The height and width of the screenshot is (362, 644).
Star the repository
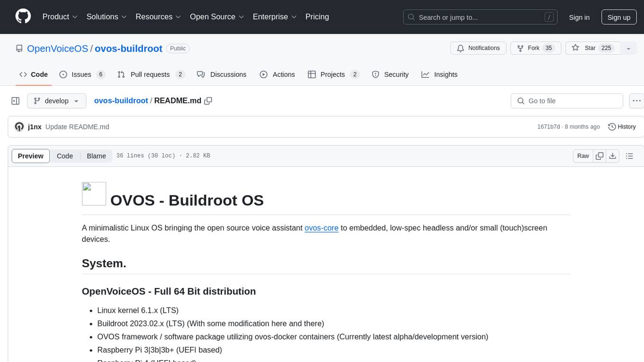pyautogui.click(x=593, y=48)
